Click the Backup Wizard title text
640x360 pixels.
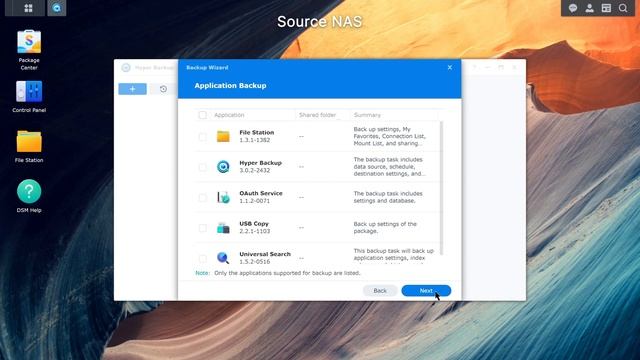207,67
